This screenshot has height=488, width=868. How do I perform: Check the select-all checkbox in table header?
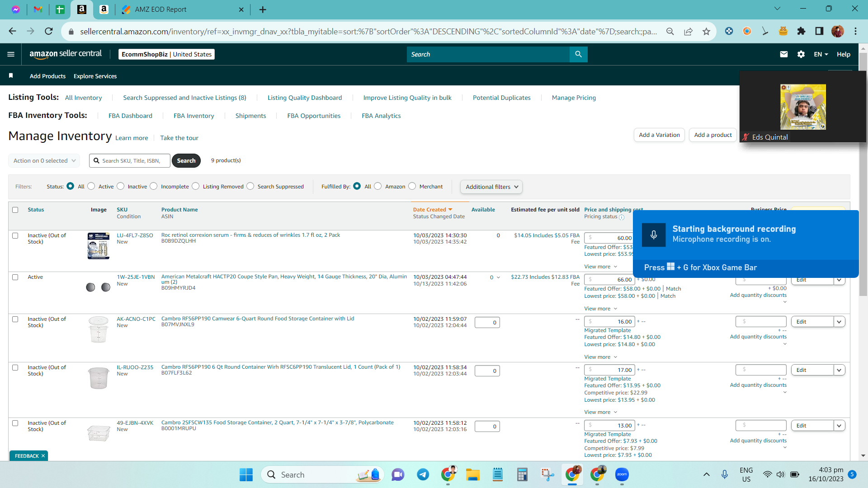click(15, 210)
